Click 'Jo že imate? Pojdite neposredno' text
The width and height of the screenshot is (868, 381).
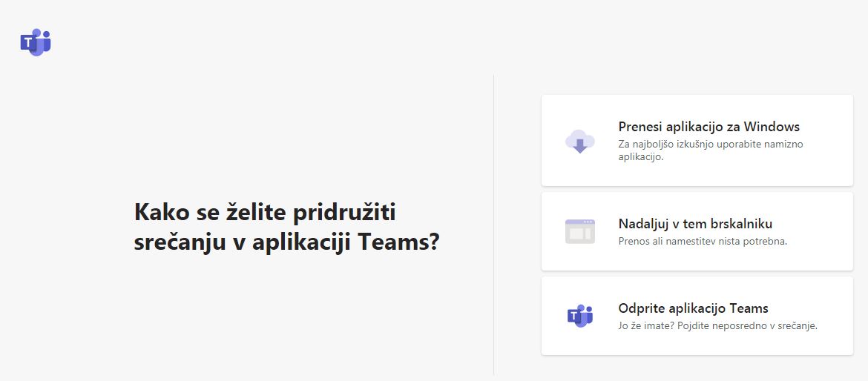click(x=692, y=325)
